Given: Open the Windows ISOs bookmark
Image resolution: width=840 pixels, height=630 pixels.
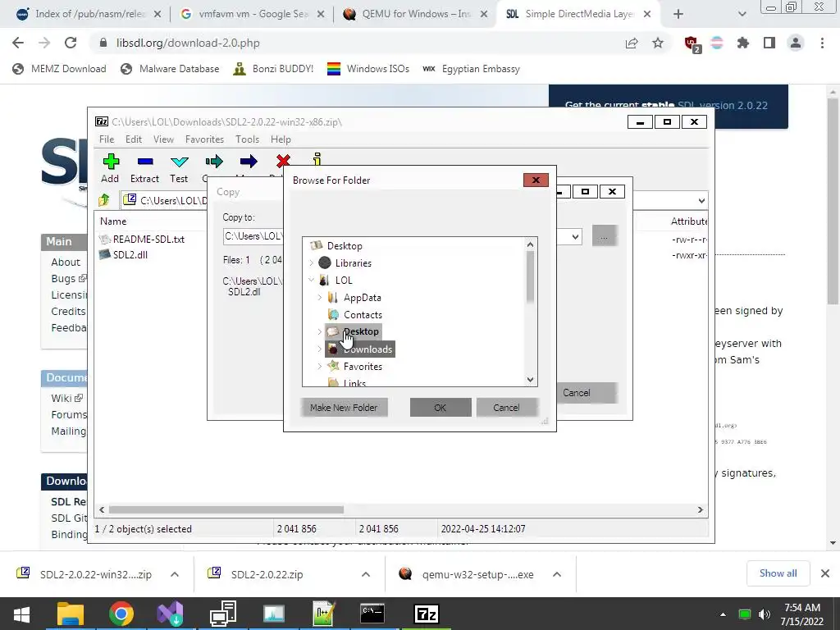Looking at the screenshot, I should [368, 69].
